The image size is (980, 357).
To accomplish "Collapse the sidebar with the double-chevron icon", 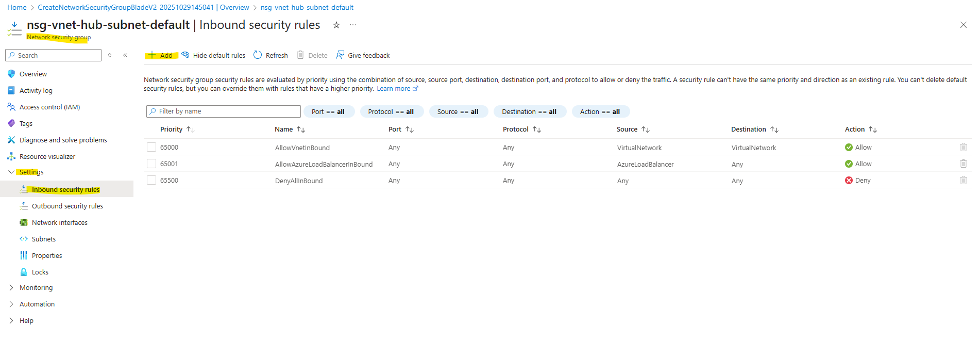I will [x=125, y=55].
